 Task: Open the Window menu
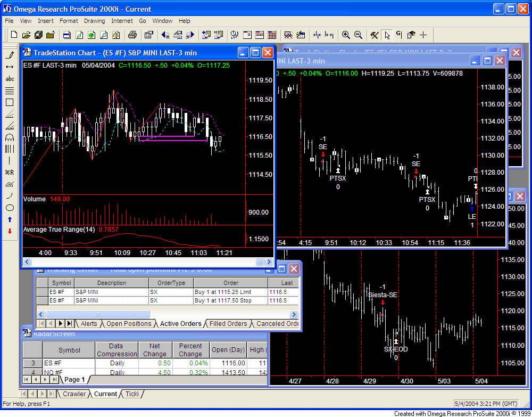coord(162,21)
